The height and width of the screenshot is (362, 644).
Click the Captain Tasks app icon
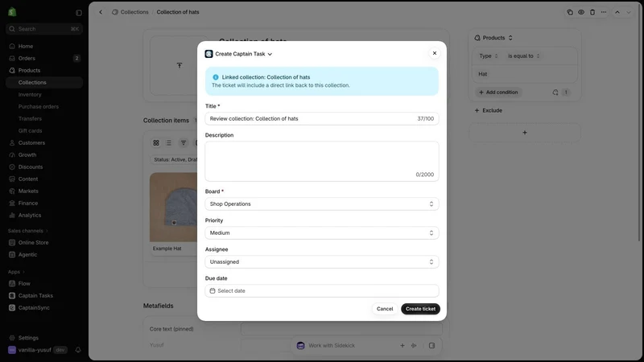[12, 295]
